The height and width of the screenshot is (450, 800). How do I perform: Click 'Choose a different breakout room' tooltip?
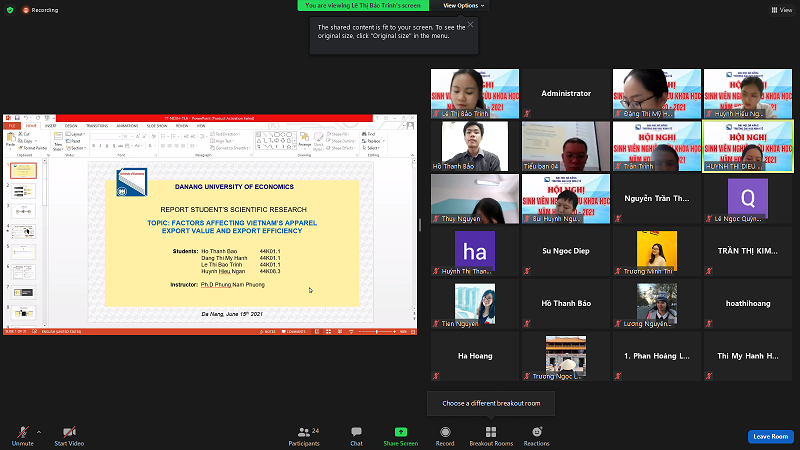pyautogui.click(x=491, y=403)
